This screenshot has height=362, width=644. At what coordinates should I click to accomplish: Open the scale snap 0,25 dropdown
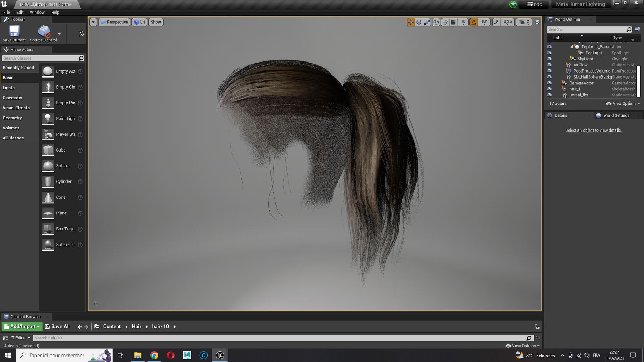point(508,22)
